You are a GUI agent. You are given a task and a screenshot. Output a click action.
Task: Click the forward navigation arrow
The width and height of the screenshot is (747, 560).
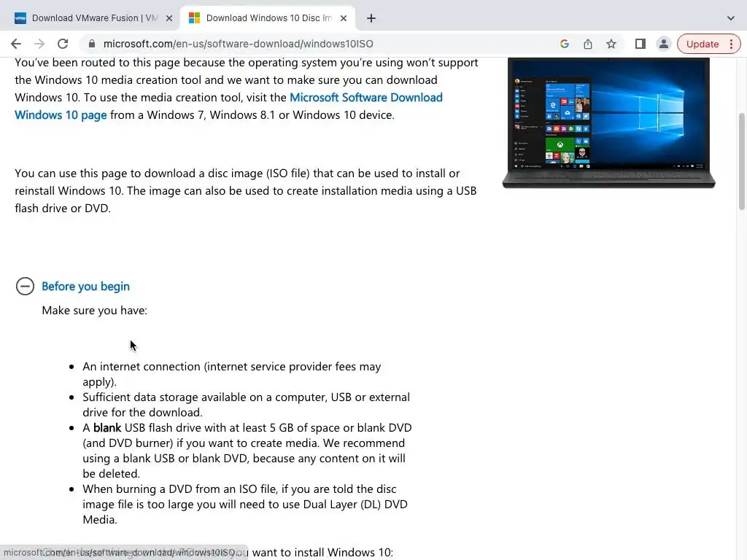39,44
